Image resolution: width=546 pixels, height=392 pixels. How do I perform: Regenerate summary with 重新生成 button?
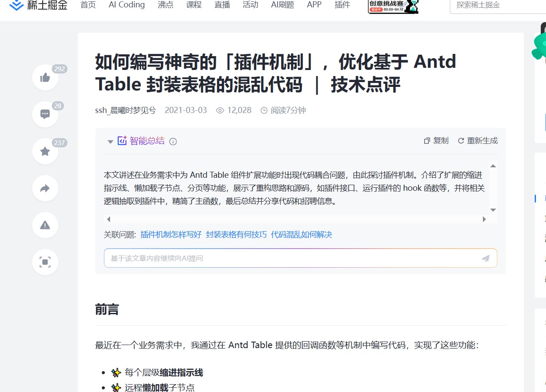tap(478, 141)
